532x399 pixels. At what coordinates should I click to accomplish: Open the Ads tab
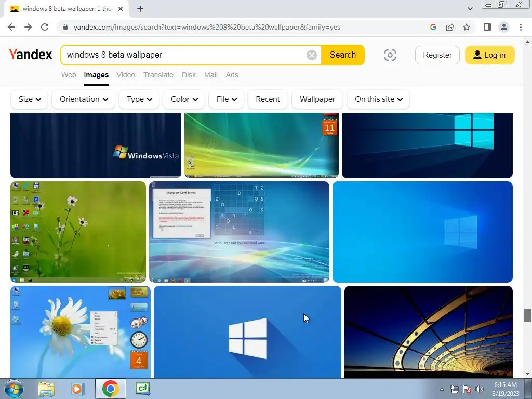pyautogui.click(x=232, y=75)
